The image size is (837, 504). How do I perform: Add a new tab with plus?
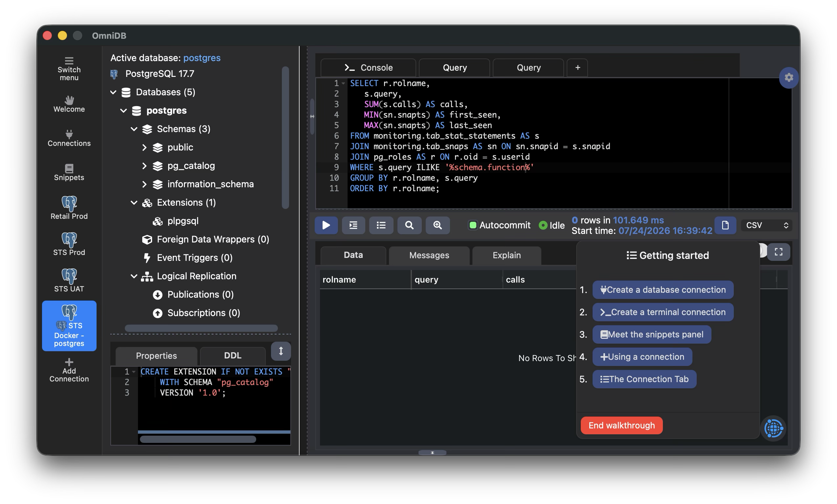click(577, 67)
